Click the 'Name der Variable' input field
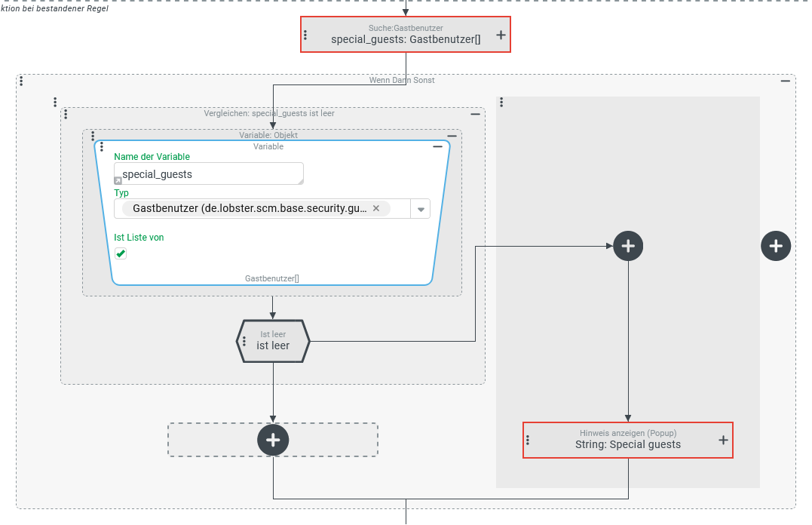The width and height of the screenshot is (812, 525). click(x=209, y=174)
